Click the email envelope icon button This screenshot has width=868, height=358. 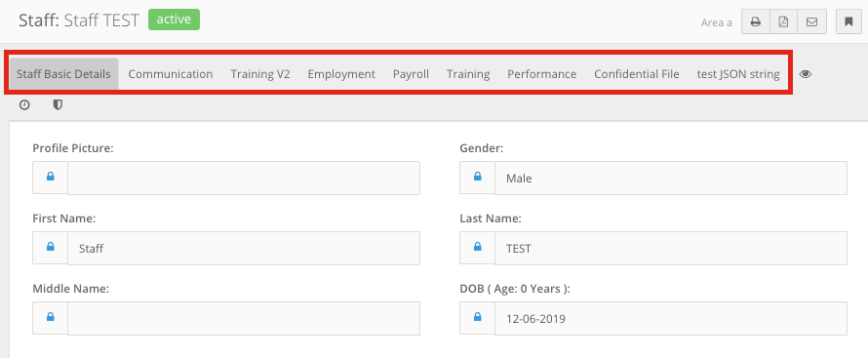pos(812,22)
